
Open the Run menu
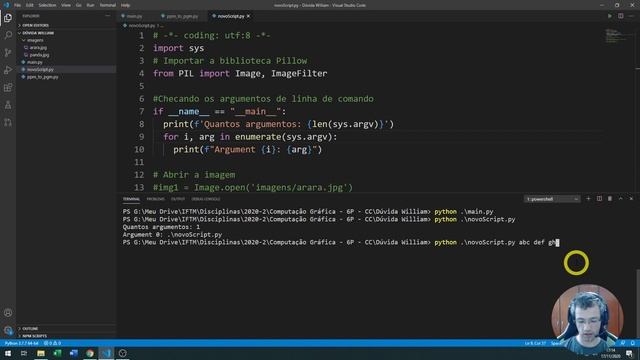[91, 5]
